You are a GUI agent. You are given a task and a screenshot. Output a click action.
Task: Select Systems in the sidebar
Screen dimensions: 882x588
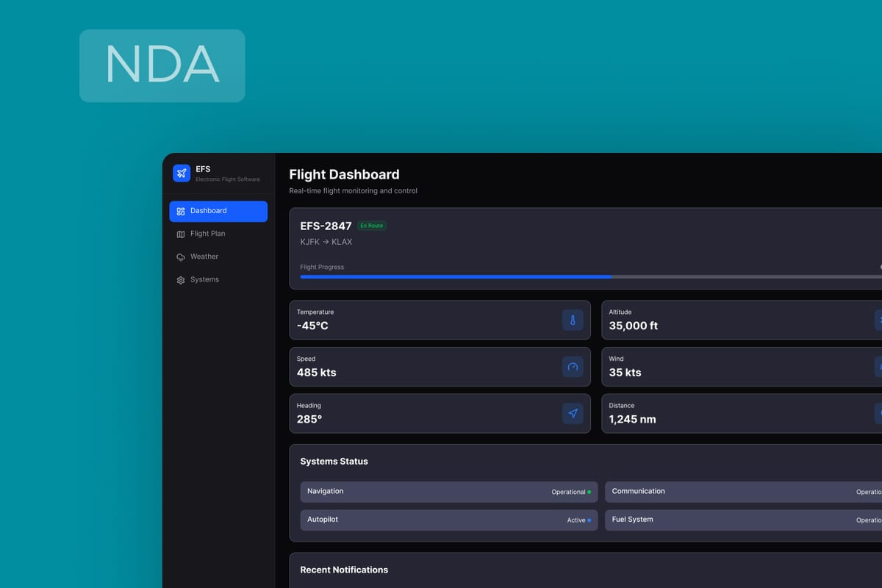tap(204, 279)
